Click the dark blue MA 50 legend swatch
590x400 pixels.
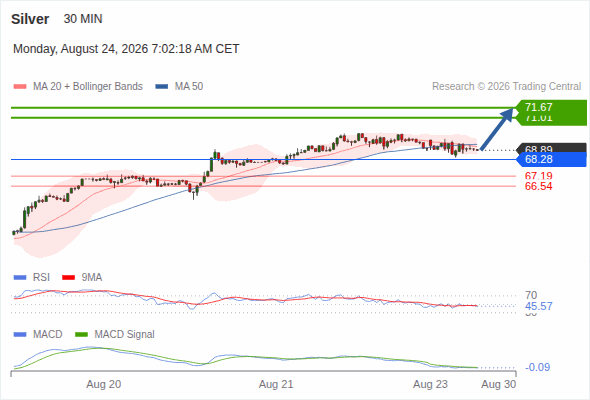tap(162, 87)
